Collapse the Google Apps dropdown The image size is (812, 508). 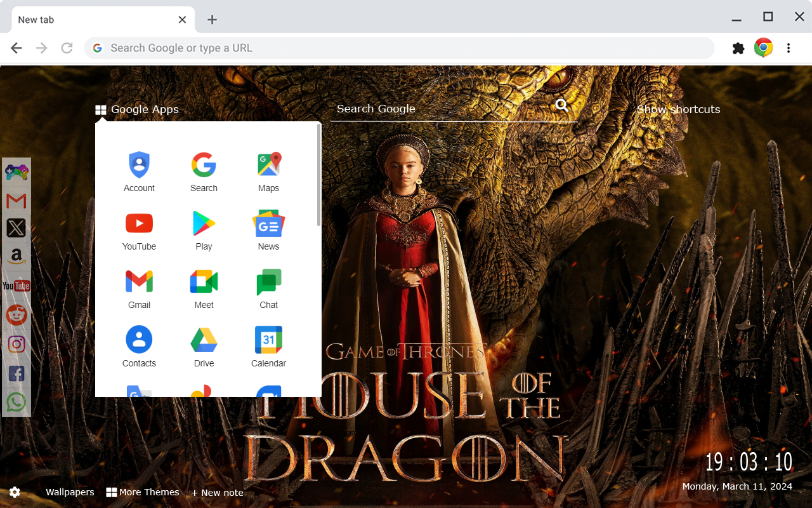pyautogui.click(x=137, y=109)
